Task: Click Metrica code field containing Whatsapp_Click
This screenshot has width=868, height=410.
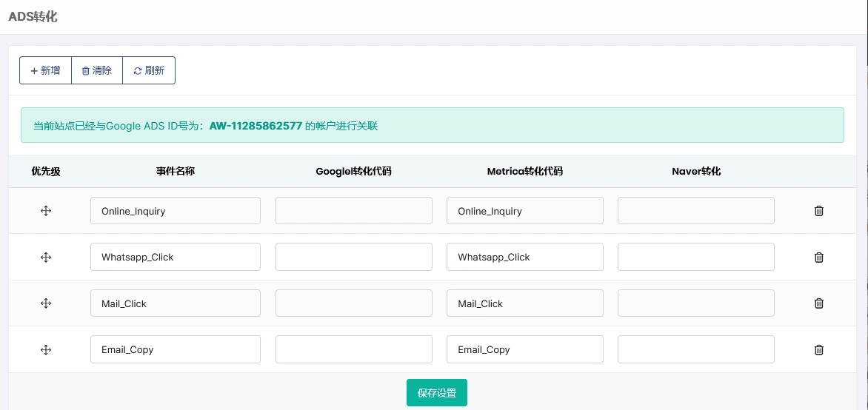Action: tap(525, 258)
